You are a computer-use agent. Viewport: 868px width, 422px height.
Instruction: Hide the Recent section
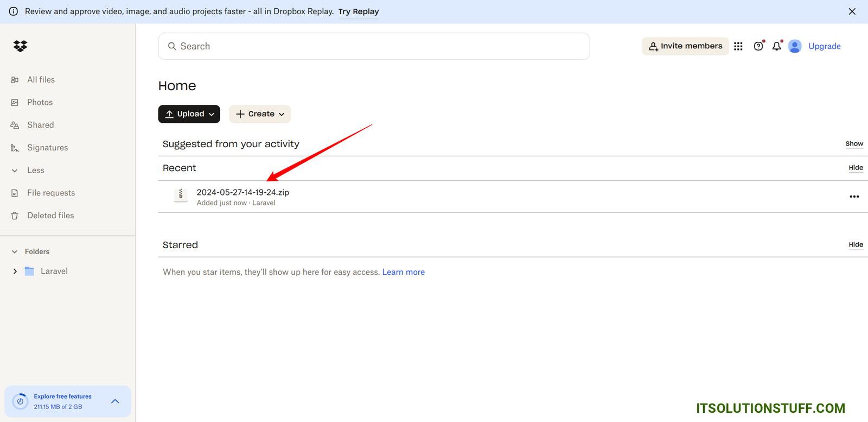856,168
